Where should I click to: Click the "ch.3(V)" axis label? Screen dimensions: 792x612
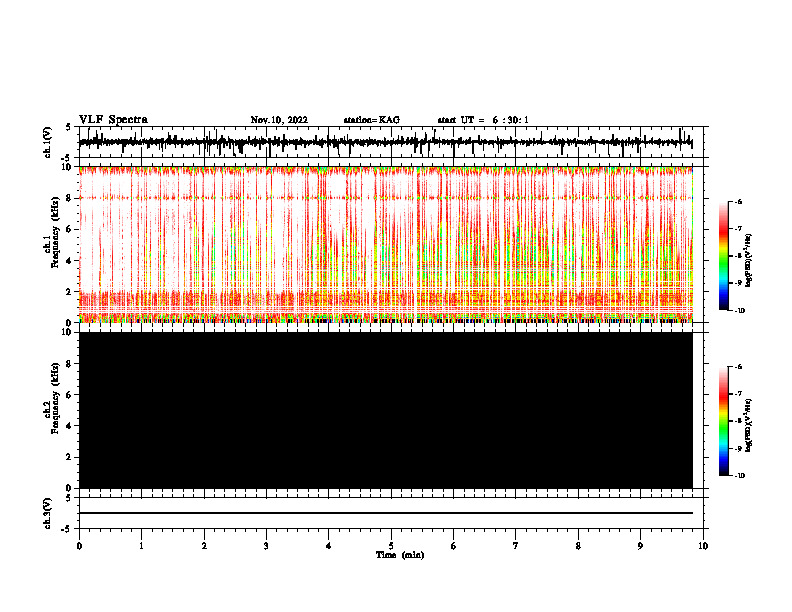pos(48,513)
